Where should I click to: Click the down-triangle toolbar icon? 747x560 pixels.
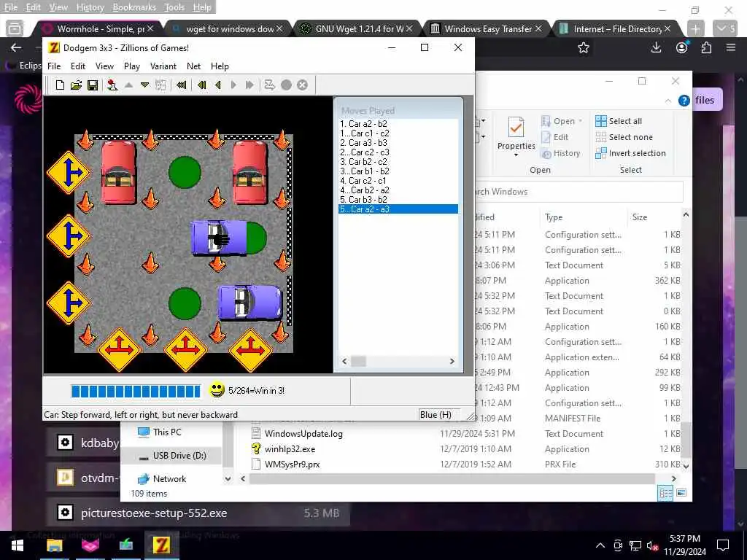click(145, 85)
